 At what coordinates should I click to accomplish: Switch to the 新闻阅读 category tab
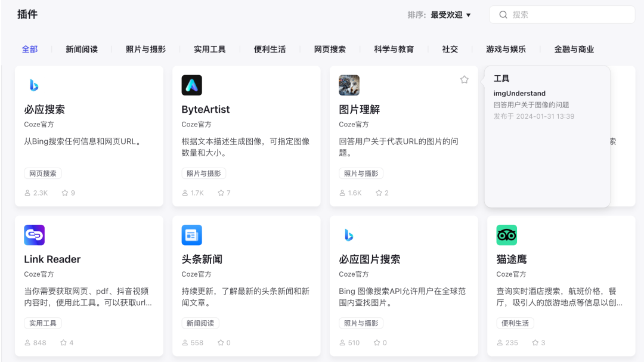(x=81, y=49)
